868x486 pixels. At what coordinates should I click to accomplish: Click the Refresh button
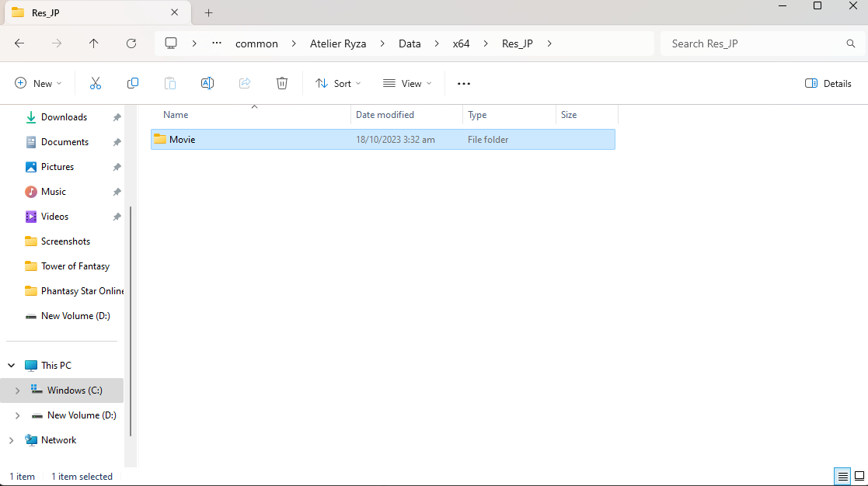coord(131,43)
